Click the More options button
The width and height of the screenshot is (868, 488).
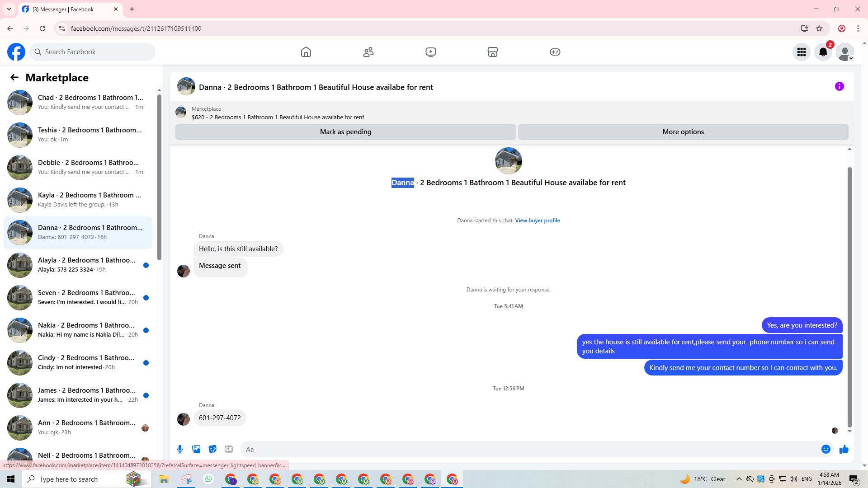pyautogui.click(x=683, y=132)
